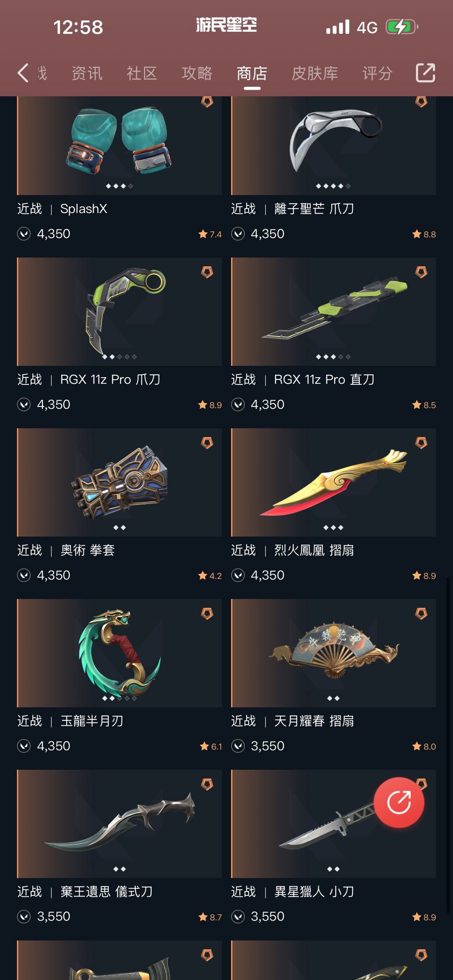
Task: Tap the orange badge on SplashX card
Action: [x=207, y=101]
